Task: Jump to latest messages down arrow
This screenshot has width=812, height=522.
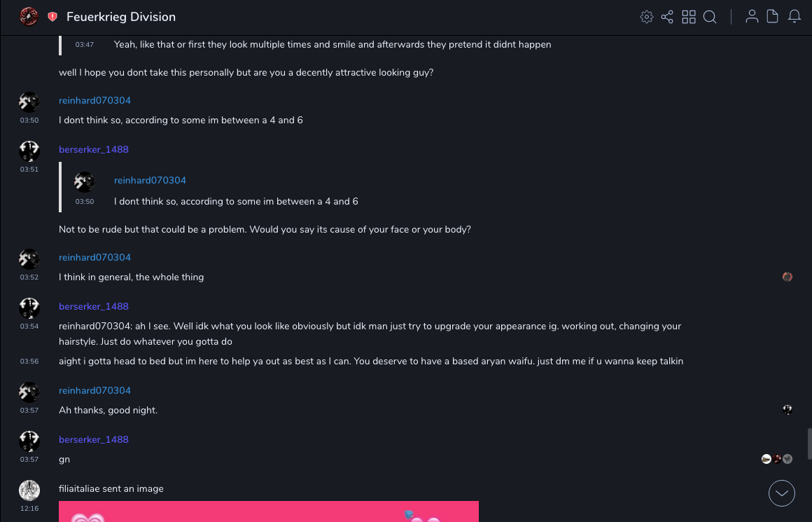Action: pos(782,493)
